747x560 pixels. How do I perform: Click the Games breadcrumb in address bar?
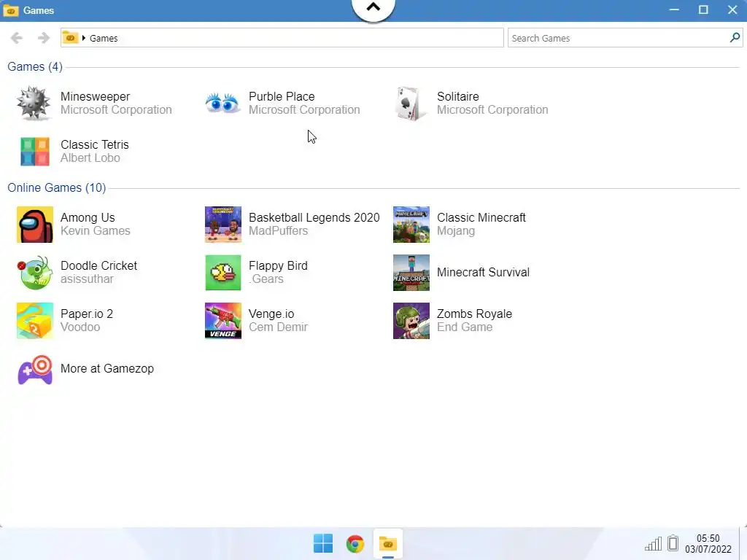(104, 38)
